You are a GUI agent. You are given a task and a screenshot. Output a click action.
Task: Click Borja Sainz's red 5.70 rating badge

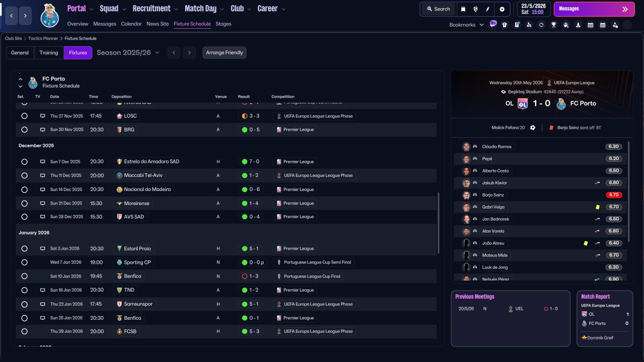tap(614, 195)
